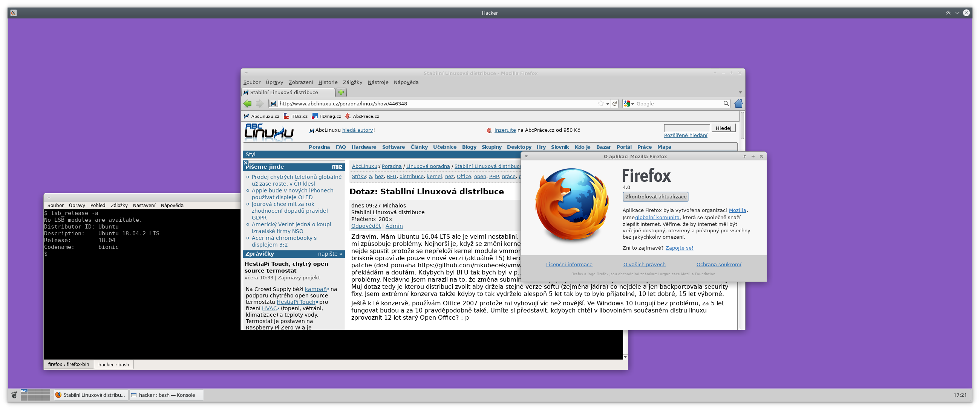This screenshot has width=980, height=410.
Task: Open the HDmag.cz bookmark
Action: tap(326, 116)
